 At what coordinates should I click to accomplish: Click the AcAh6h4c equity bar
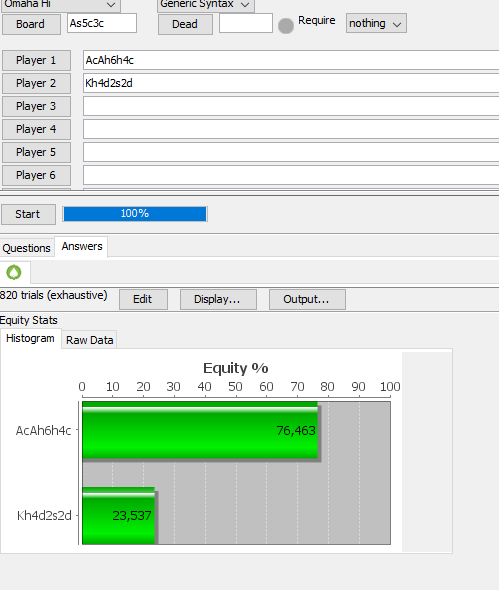(200, 430)
